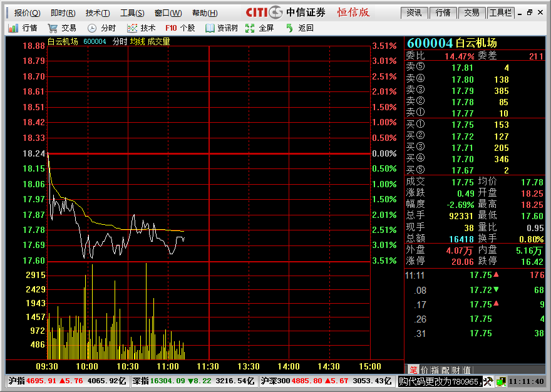Toggle the 行情 panel button at top right
The image size is (551, 392).
443,13
